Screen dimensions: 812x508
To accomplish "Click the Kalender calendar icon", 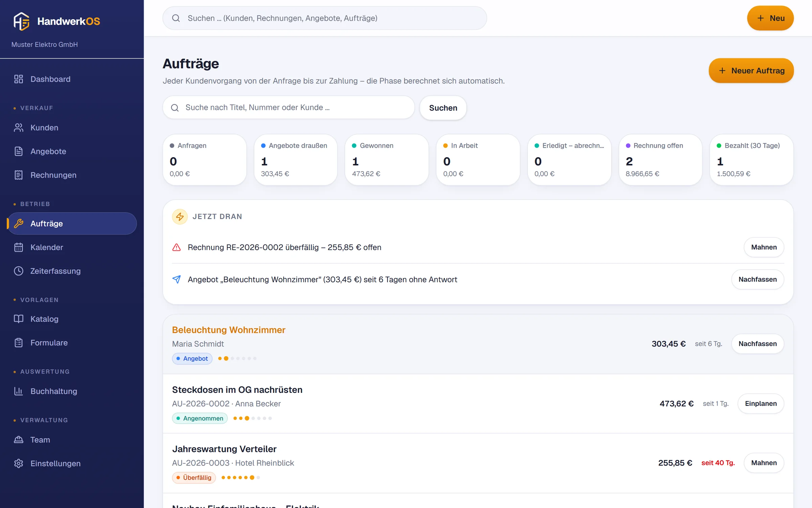I will [x=19, y=247].
